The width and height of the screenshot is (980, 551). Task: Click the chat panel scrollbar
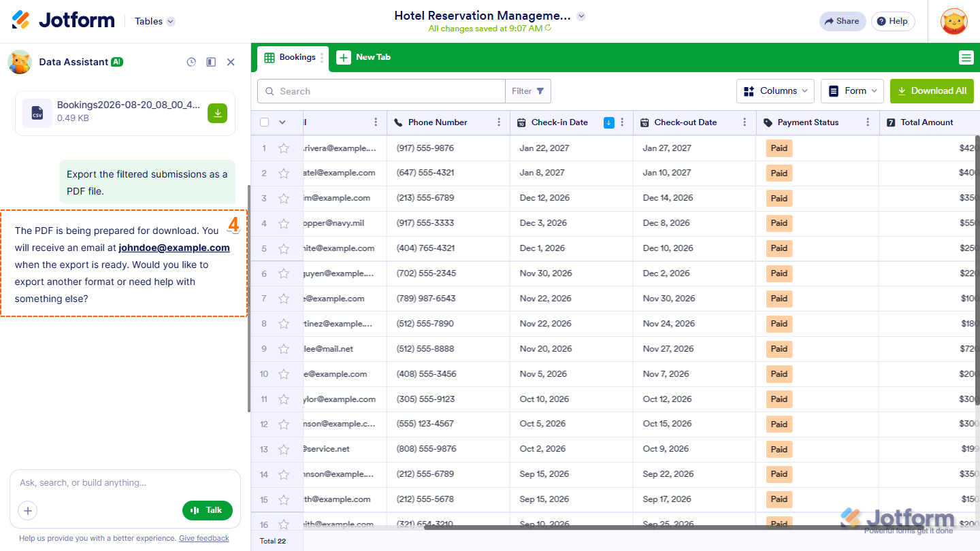click(x=249, y=298)
